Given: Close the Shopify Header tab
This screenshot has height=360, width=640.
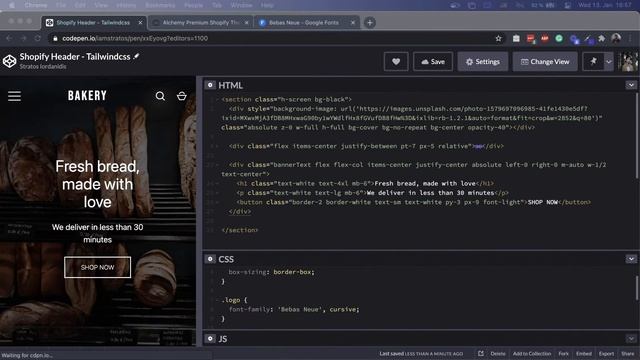Looking at the screenshot, I should (140, 23).
